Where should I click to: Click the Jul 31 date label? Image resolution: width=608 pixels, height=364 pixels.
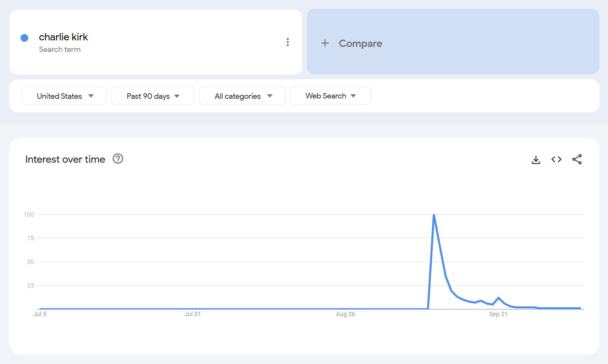192,314
